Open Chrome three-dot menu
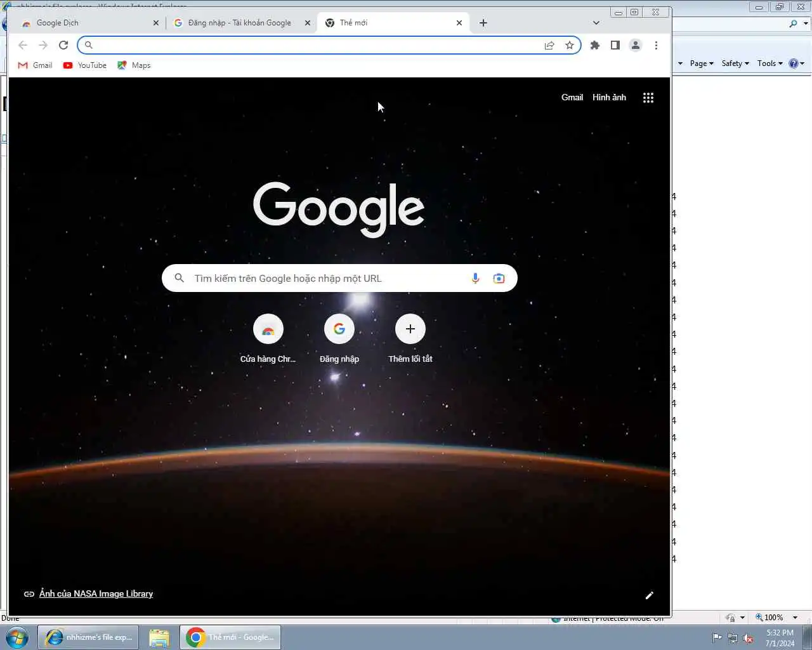Screen dimensions: 812x650 click(x=656, y=45)
